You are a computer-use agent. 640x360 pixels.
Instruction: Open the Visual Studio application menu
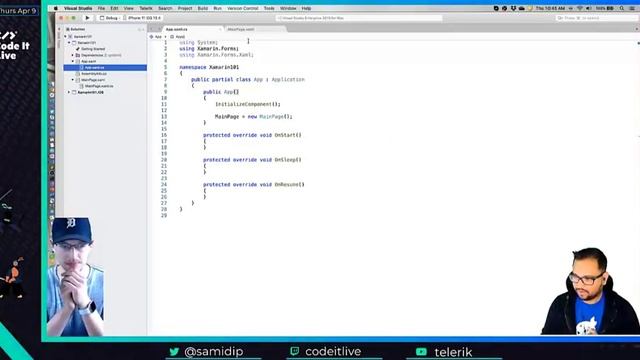(78, 8)
